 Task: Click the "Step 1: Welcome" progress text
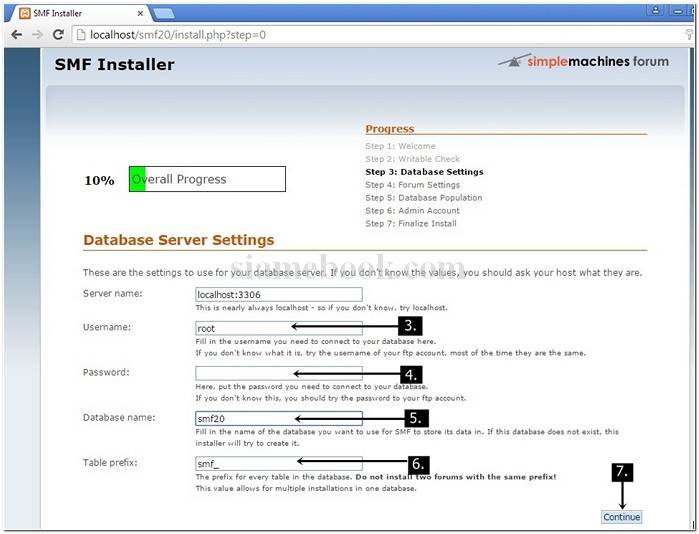tap(400, 146)
